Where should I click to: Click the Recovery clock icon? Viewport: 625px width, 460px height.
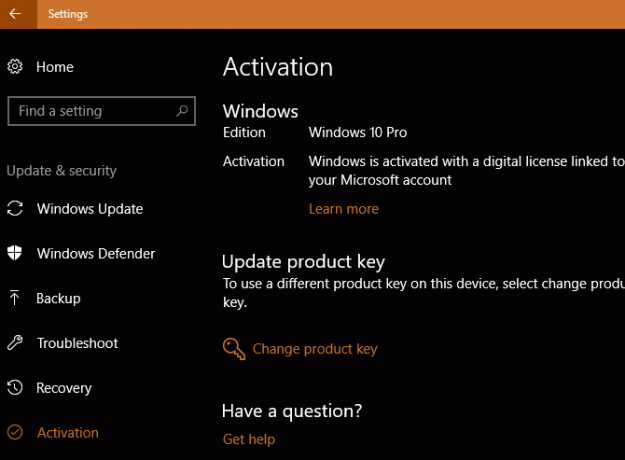[15, 387]
